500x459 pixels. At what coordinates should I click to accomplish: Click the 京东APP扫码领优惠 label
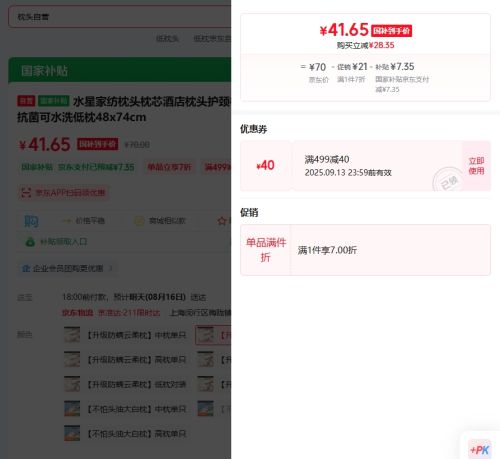point(70,193)
